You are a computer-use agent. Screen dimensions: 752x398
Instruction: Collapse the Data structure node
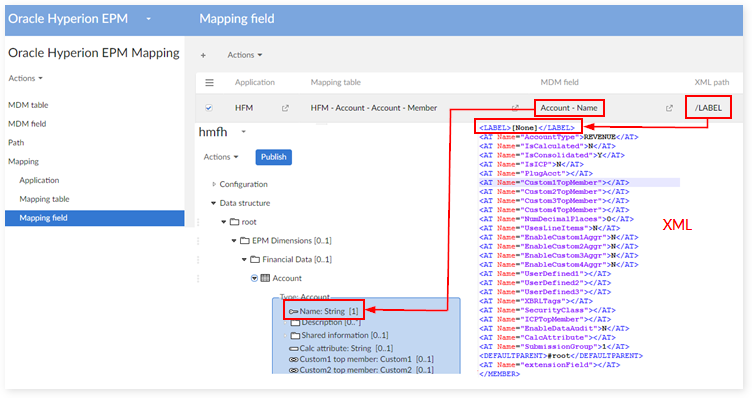point(213,203)
